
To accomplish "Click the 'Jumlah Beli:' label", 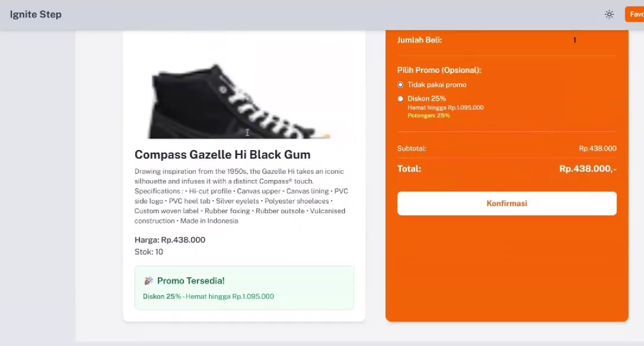I will [419, 40].
